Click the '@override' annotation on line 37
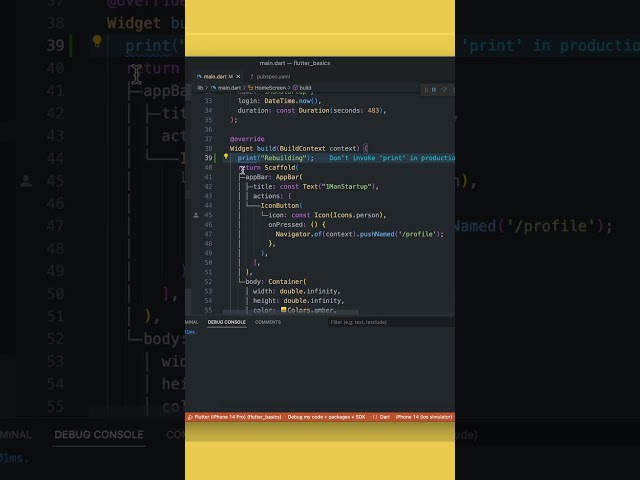The height and width of the screenshot is (480, 640). [247, 139]
